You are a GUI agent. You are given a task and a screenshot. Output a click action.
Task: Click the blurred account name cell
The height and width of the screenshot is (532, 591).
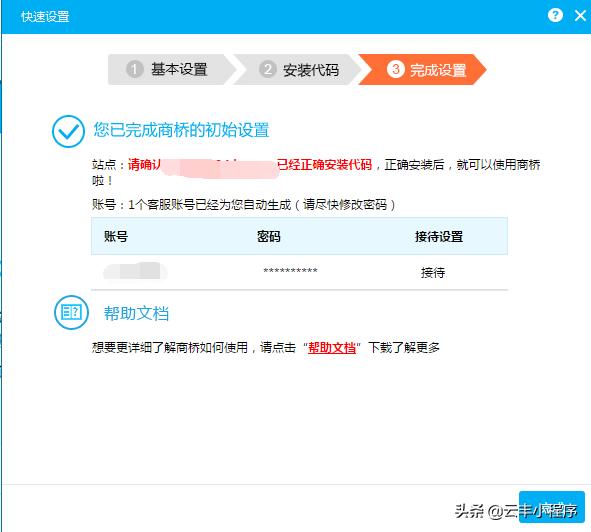(135, 271)
